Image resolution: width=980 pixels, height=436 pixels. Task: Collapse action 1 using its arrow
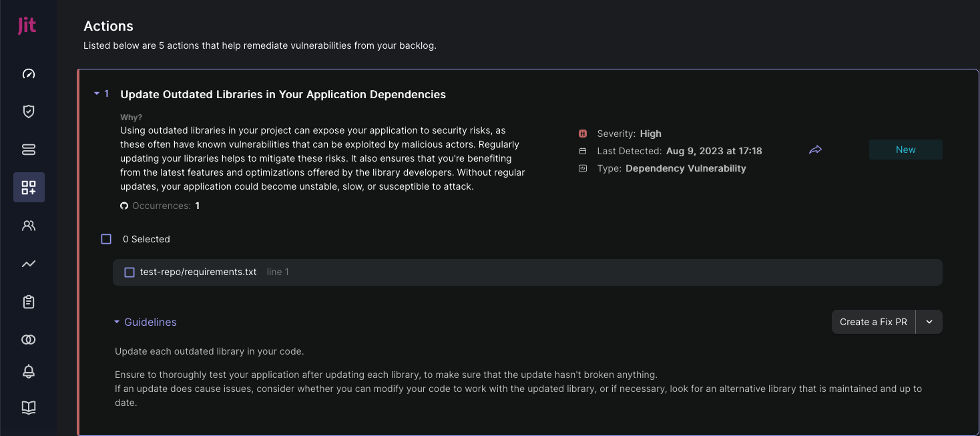tap(97, 94)
